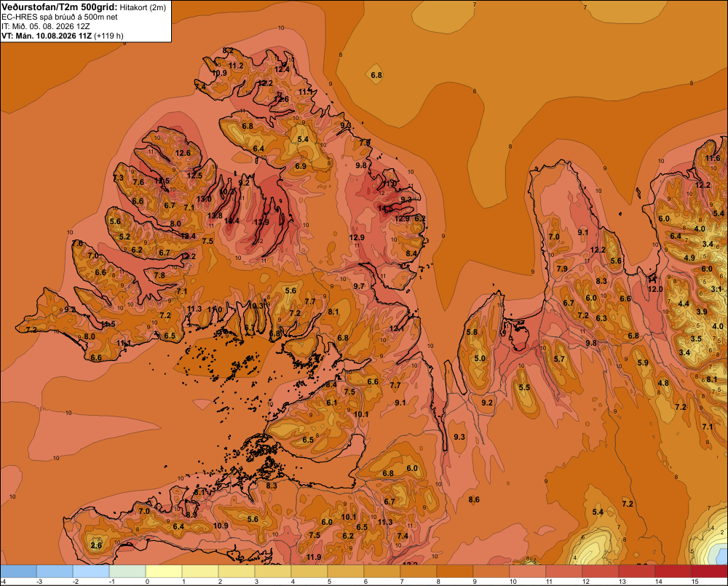Click the 5.0 temperature reading on the map
Viewport: 728px width, 586px height.
(x=480, y=358)
